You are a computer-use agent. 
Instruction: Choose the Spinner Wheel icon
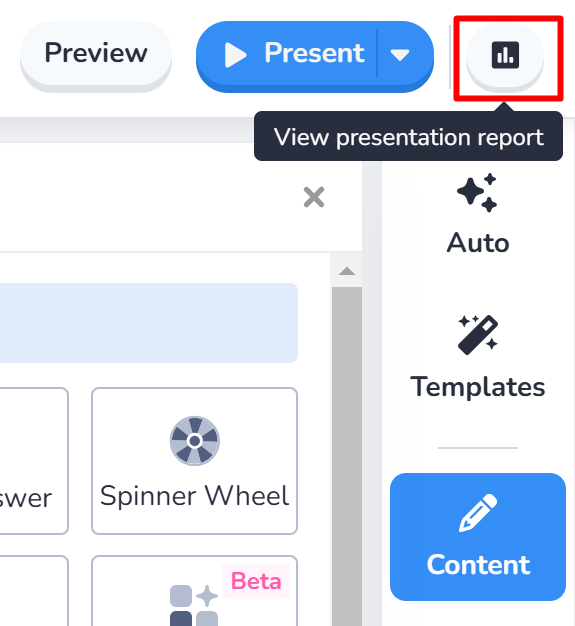click(x=194, y=441)
